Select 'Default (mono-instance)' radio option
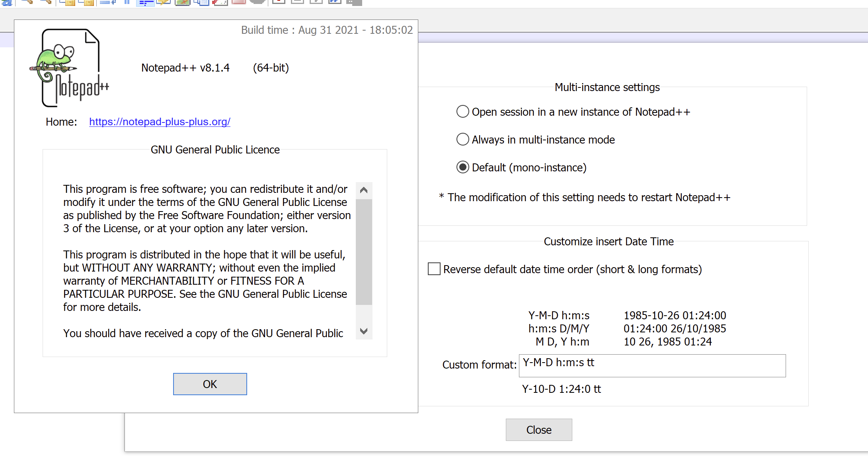 pos(462,167)
